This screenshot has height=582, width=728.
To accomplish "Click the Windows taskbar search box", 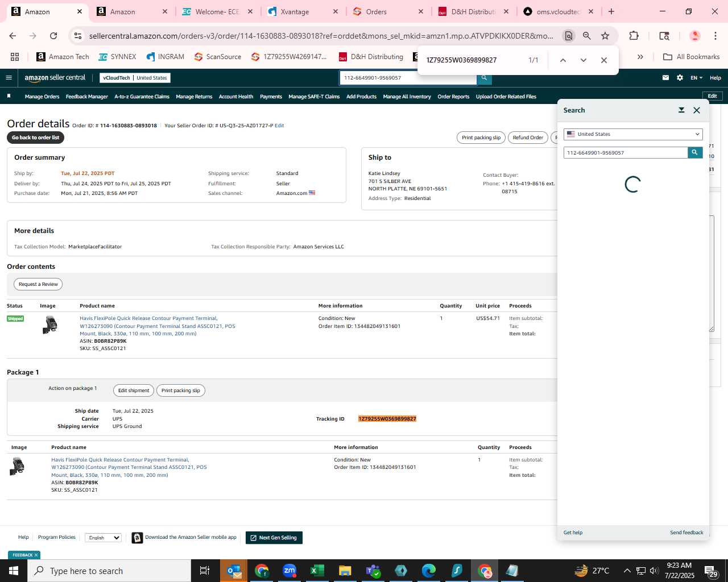I will 109,571.
